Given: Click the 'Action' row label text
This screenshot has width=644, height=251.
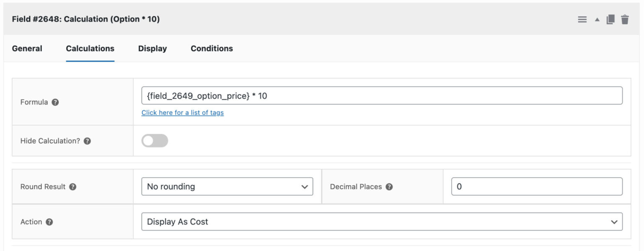Looking at the screenshot, I should coord(31,222).
